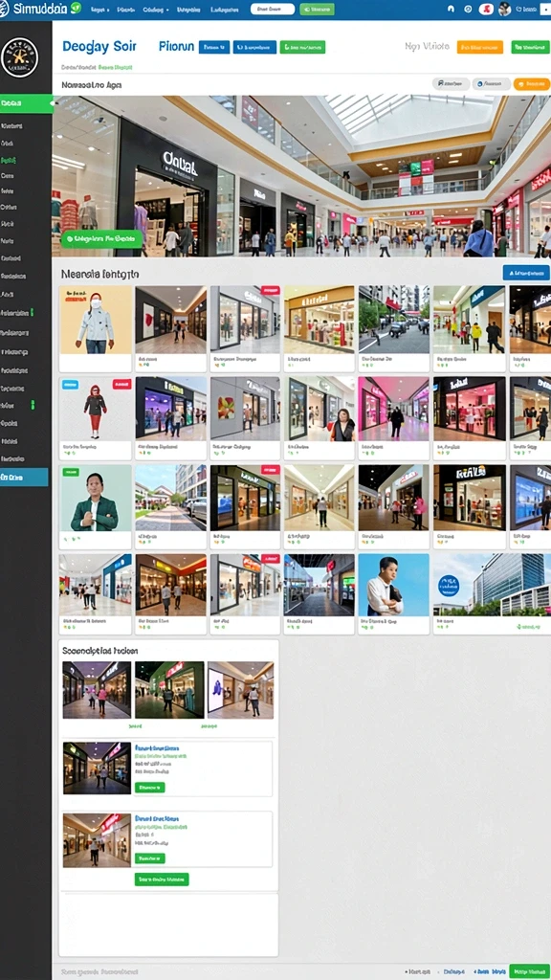Open the red notification icon in header
Viewport: 551px width, 980px height.
[x=485, y=10]
